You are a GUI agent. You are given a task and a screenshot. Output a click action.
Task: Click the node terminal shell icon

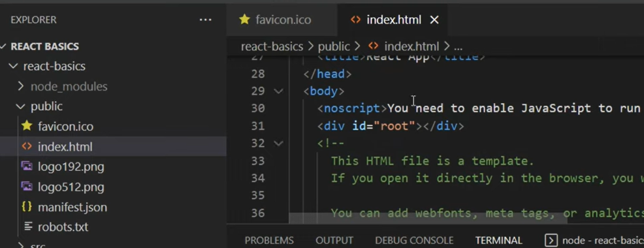551,240
